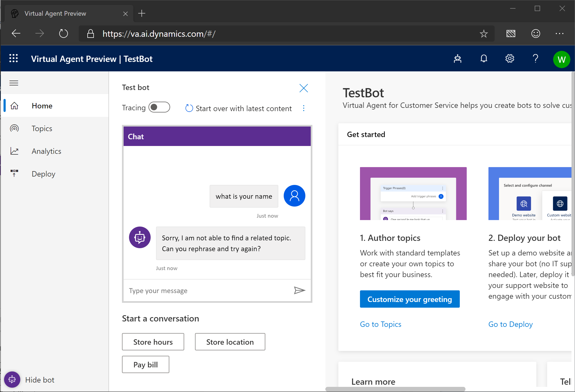Click the Hide bot icon
The height and width of the screenshot is (392, 575).
pos(12,380)
